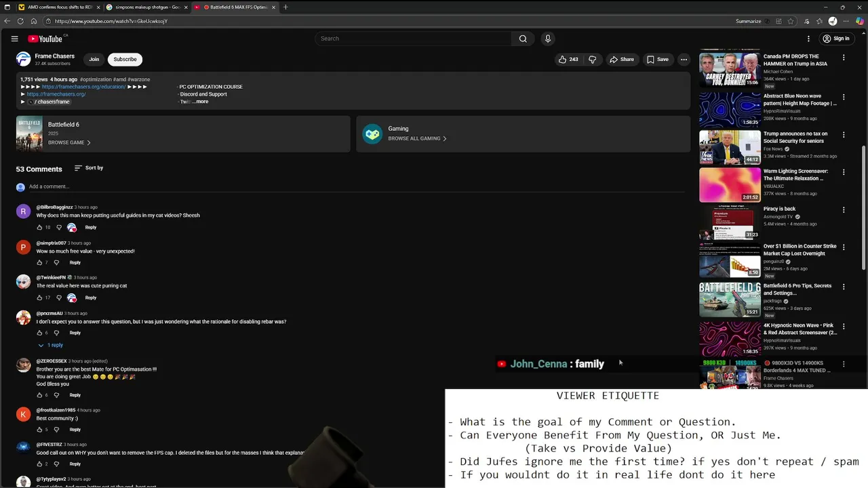This screenshot has width=868, height=488.
Task: Open the Gaming category icon
Action: (x=372, y=134)
